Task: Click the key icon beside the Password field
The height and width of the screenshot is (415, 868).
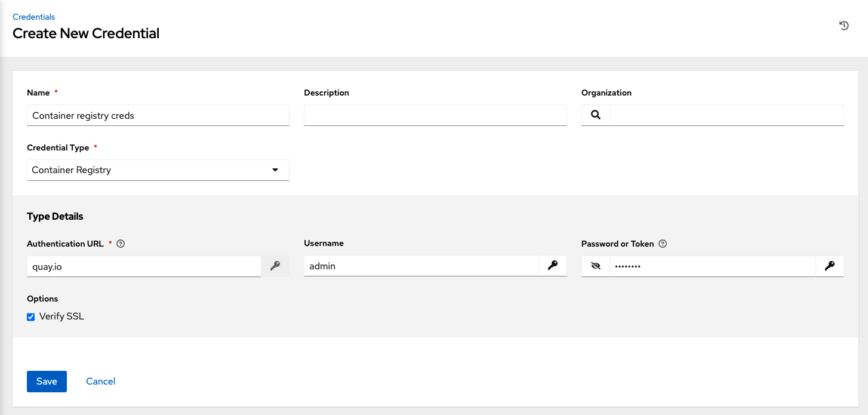Action: click(830, 266)
